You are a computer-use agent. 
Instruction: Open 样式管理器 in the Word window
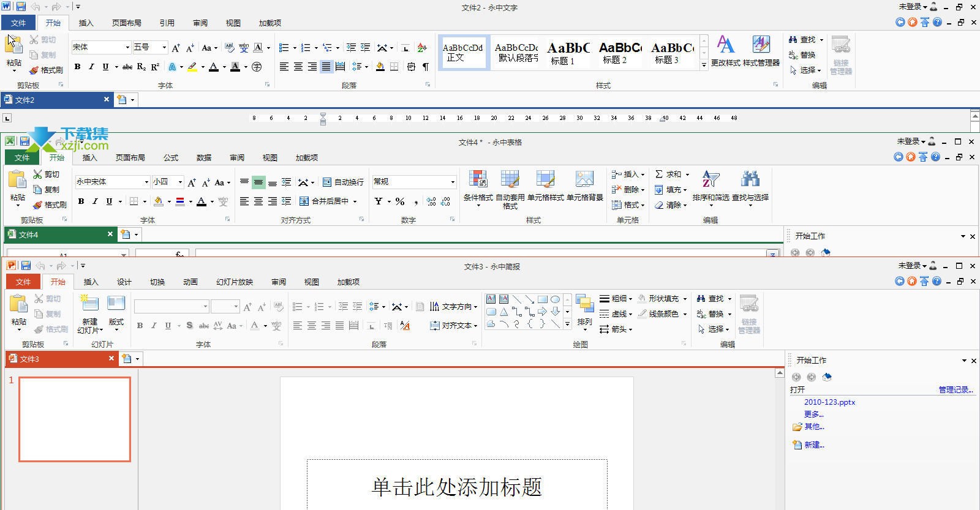tap(761, 51)
